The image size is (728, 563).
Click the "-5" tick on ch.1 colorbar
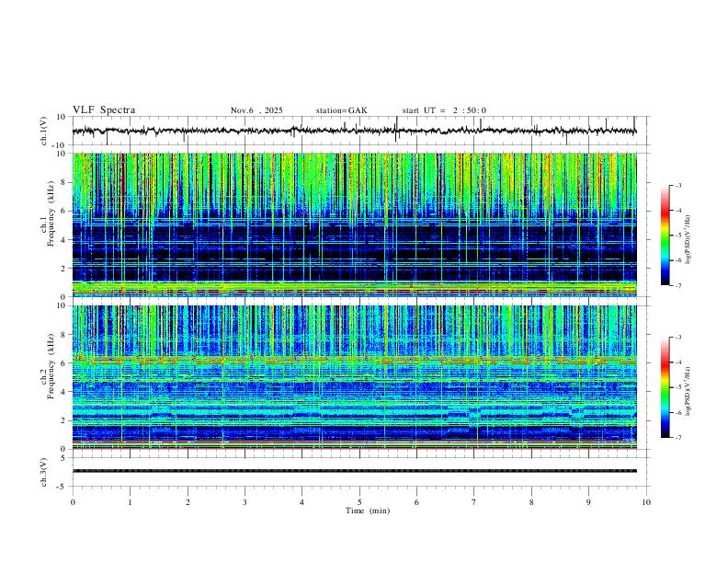[678, 236]
